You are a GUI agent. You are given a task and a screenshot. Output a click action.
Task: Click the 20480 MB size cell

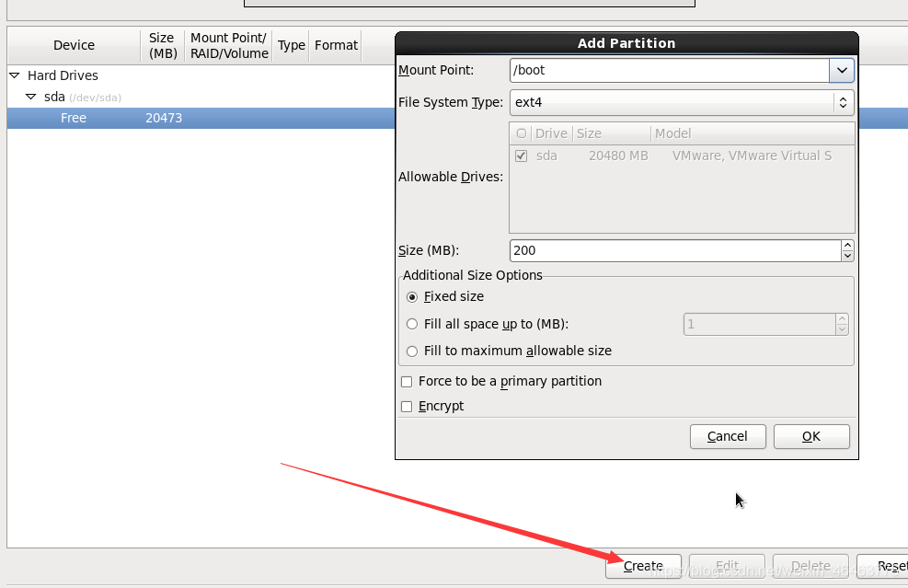(618, 156)
